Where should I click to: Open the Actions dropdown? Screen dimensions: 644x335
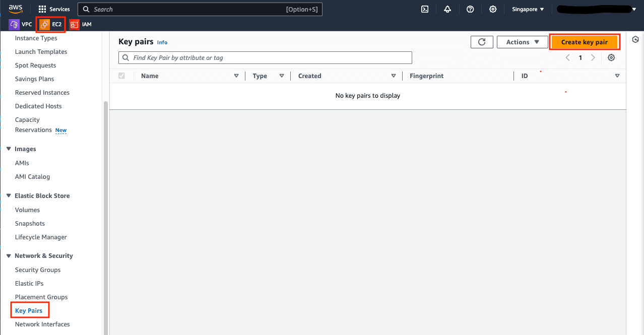pos(522,42)
